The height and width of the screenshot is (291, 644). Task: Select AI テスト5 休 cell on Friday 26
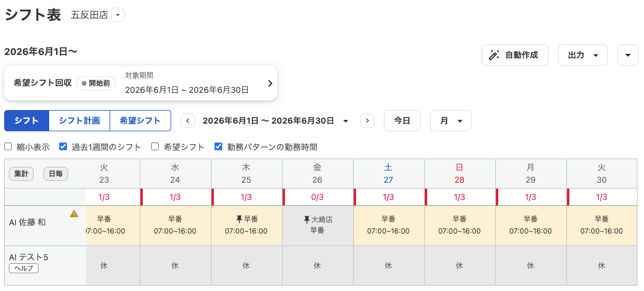click(318, 266)
